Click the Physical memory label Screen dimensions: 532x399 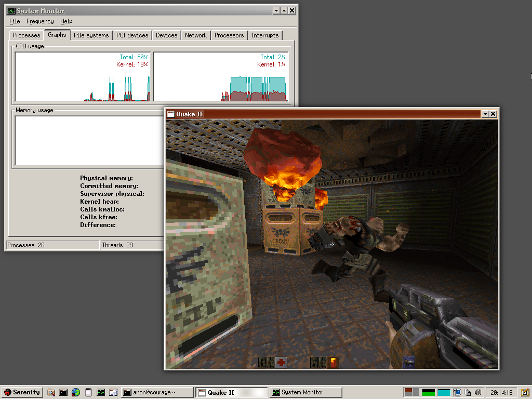(x=107, y=178)
